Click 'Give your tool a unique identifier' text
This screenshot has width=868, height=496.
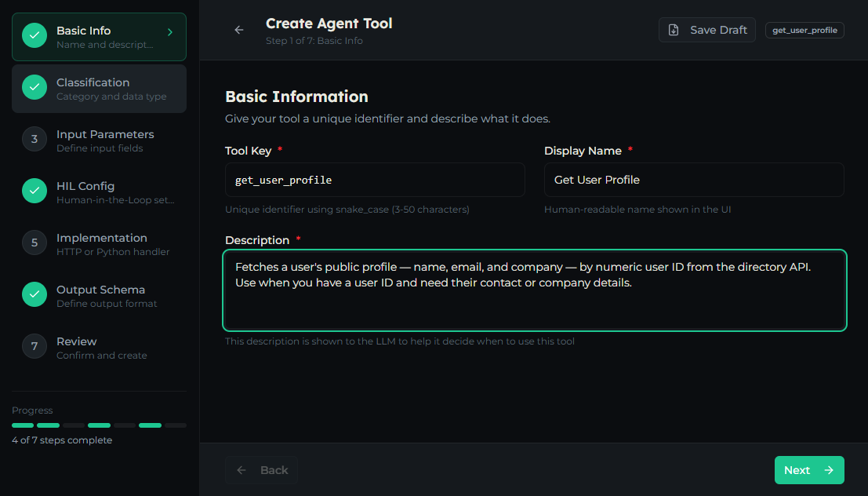coord(387,119)
